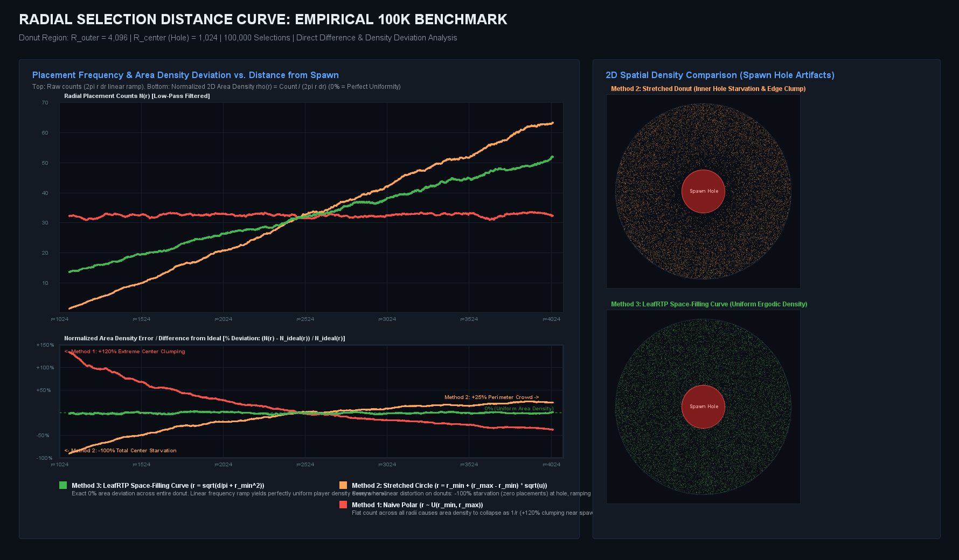Click the '+150%' y-axis tick on the deviation chart
The height and width of the screenshot is (560, 959).
(45, 345)
